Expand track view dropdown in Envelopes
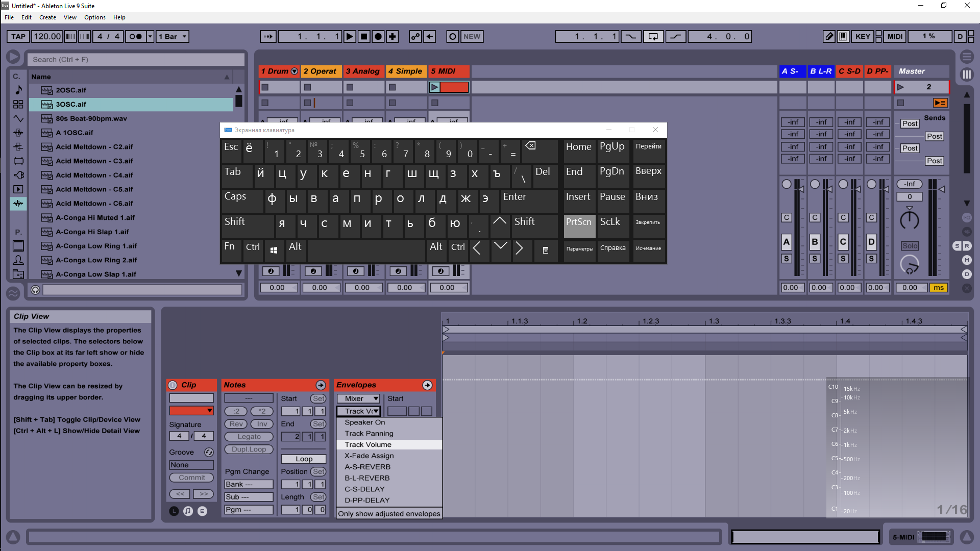This screenshot has width=980, height=551. (359, 411)
